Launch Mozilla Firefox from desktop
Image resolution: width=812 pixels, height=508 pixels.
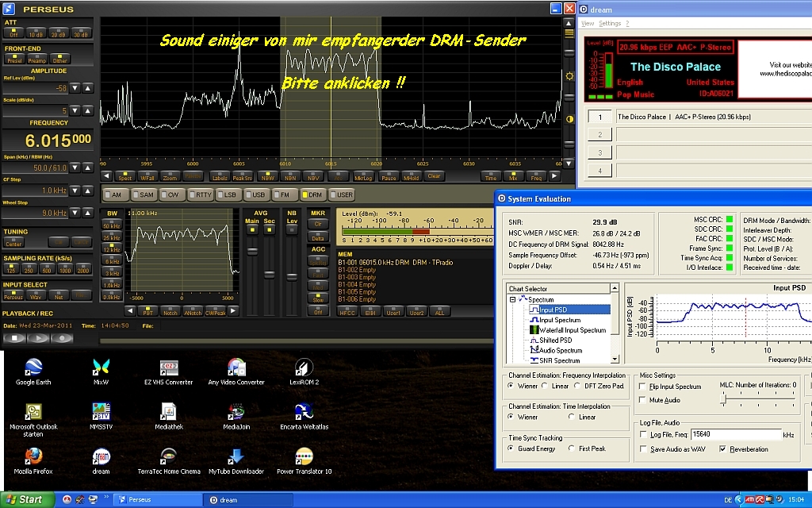33,461
